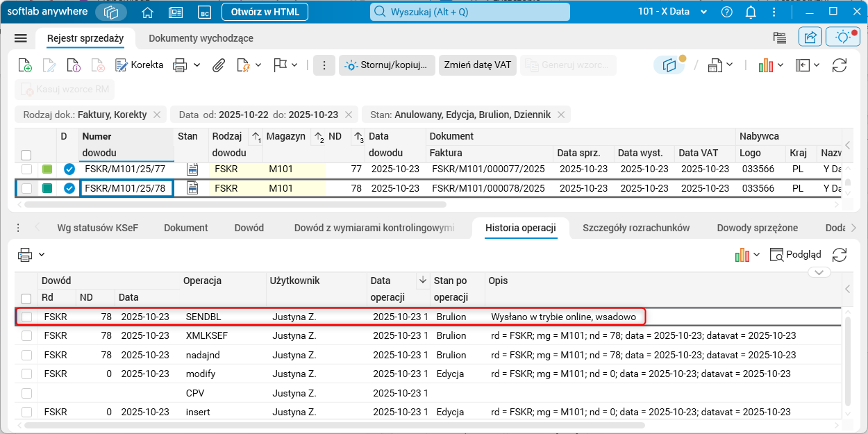Viewport: 868px width, 434px height.
Task: Click the Podgląd button
Action: [795, 255]
